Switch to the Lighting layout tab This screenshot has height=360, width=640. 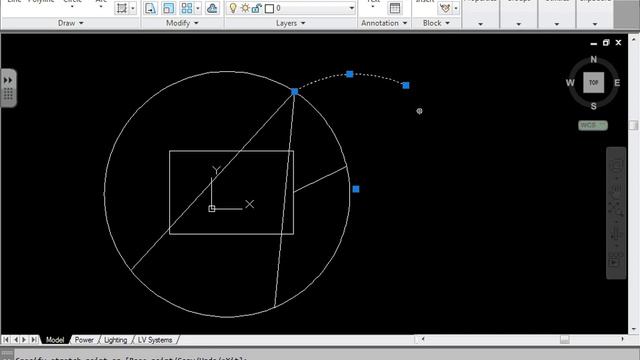115,340
